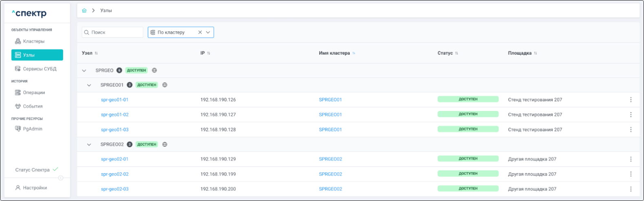Click the Спектр logo
The height and width of the screenshot is (201, 644).
point(29,13)
